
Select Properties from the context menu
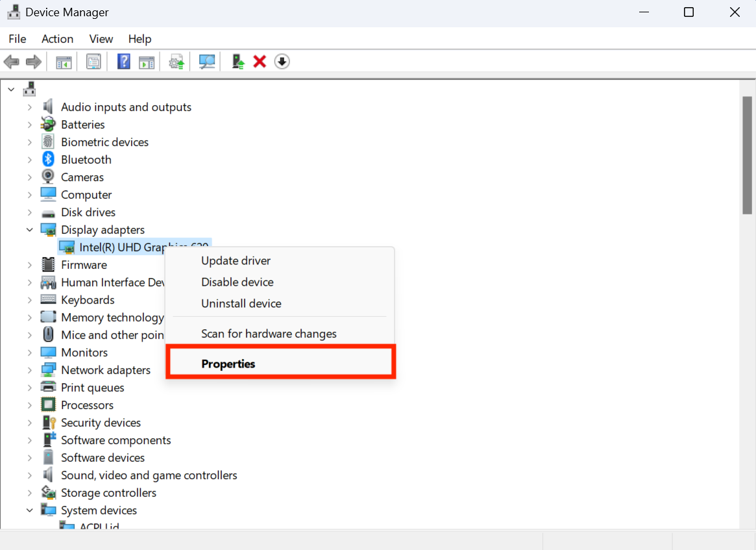pos(228,364)
